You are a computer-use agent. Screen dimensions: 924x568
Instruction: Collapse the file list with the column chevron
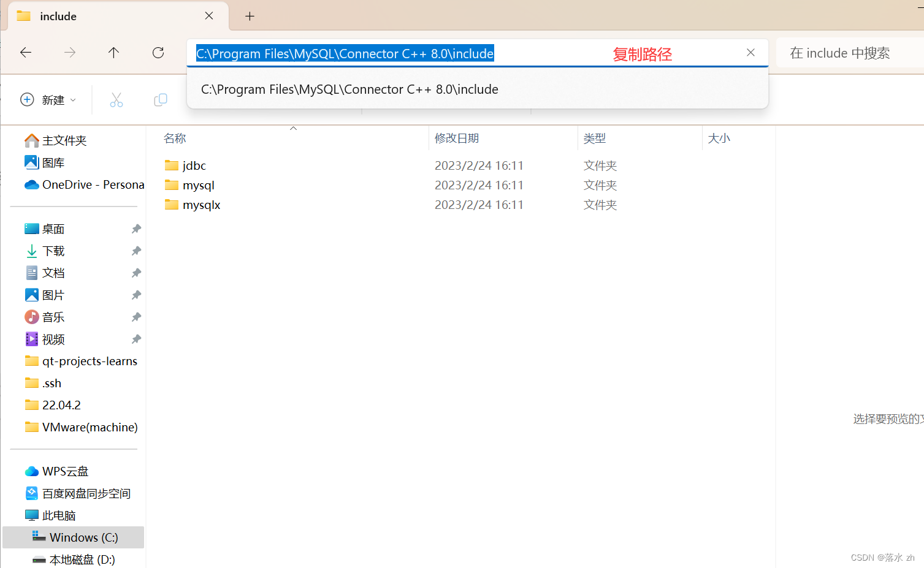coord(293,128)
